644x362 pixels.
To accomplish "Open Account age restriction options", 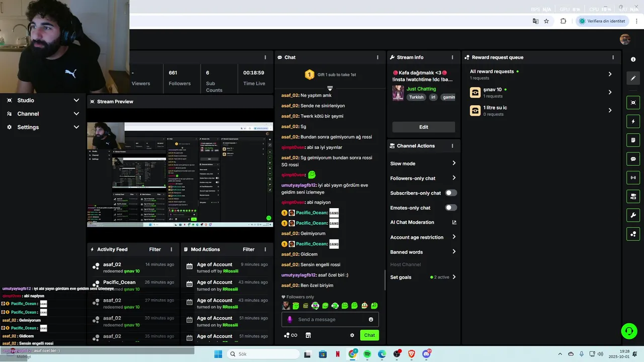I will coord(423,237).
